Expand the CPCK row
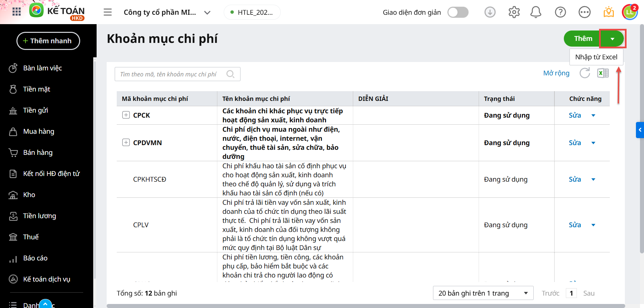Viewport: 644px width, 308px height. click(126, 115)
